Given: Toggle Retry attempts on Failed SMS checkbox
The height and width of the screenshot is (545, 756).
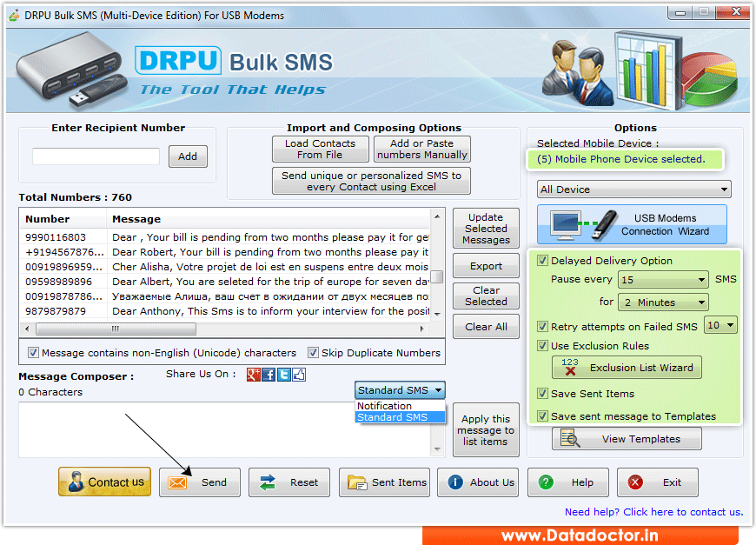Looking at the screenshot, I should click(542, 327).
